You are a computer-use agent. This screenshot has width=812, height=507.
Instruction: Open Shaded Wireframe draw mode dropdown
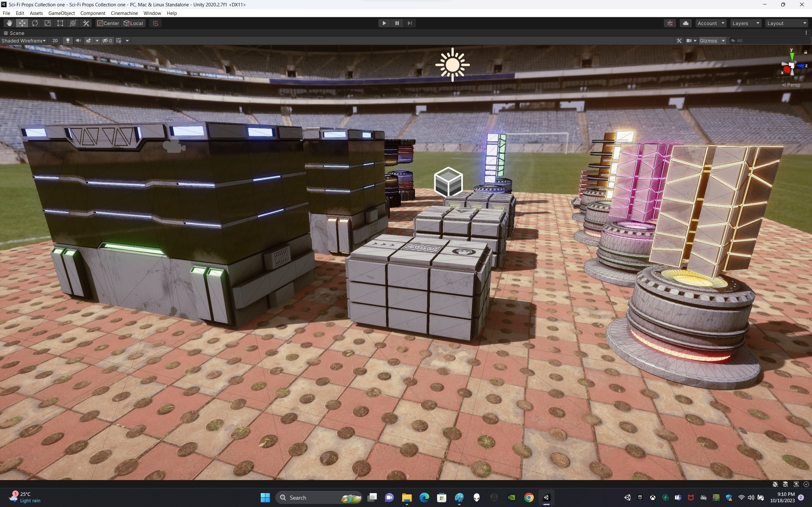(x=23, y=41)
